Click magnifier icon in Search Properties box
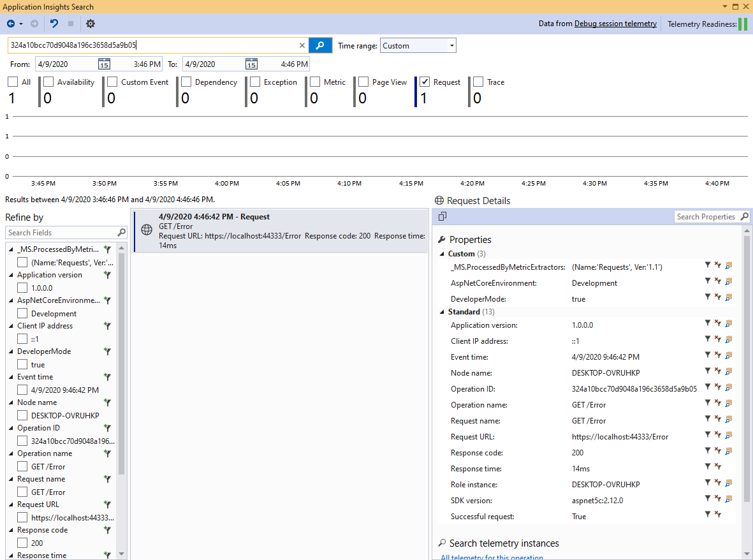The image size is (753, 560). (x=744, y=217)
